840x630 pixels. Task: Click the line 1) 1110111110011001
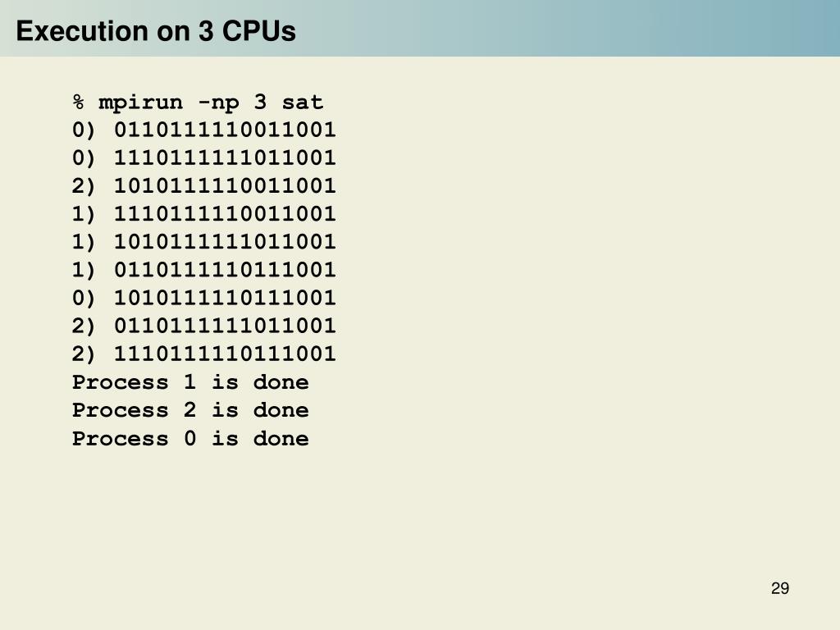[203, 214]
